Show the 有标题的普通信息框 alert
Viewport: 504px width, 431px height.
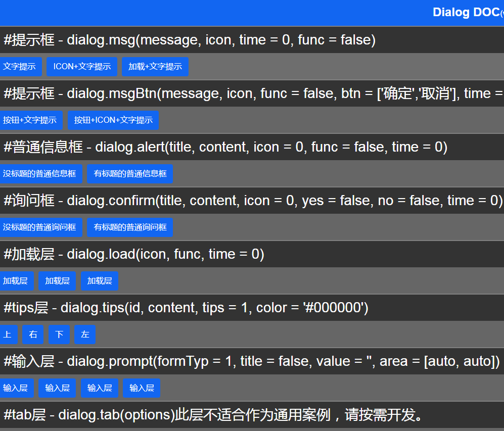point(129,174)
